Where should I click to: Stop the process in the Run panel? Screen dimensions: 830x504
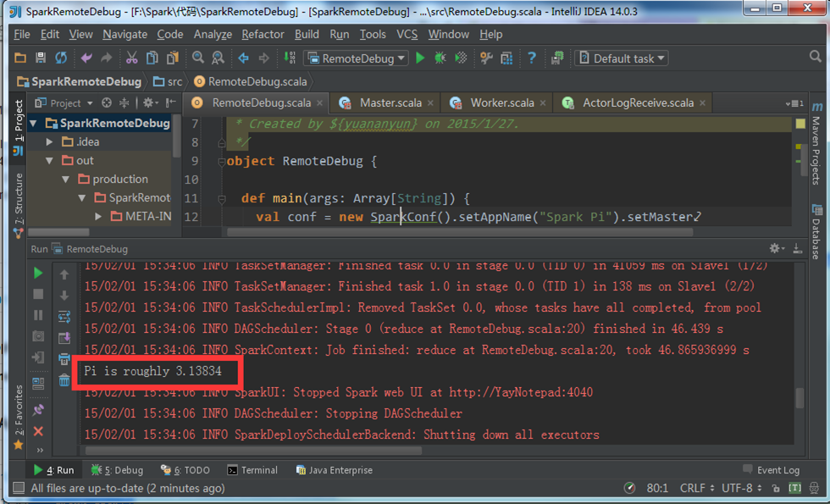tap(38, 294)
